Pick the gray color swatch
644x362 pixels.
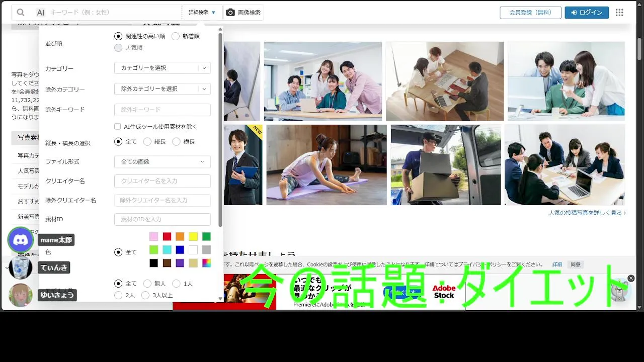coord(206,250)
